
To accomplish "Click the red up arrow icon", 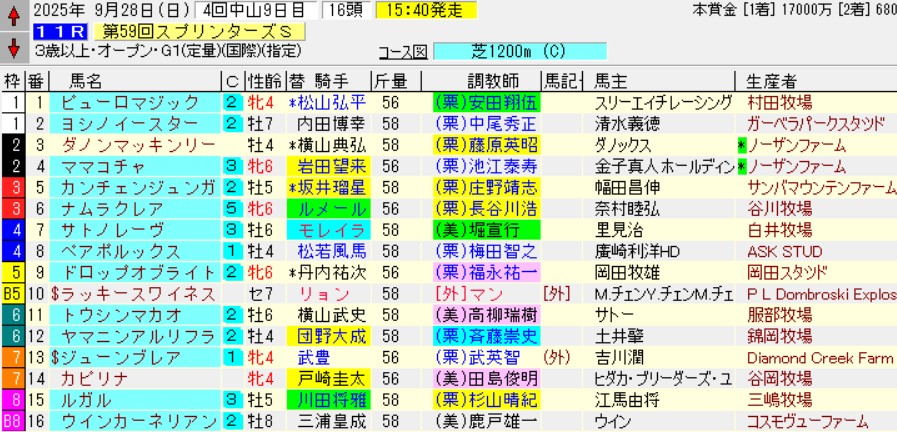I will (14, 13).
